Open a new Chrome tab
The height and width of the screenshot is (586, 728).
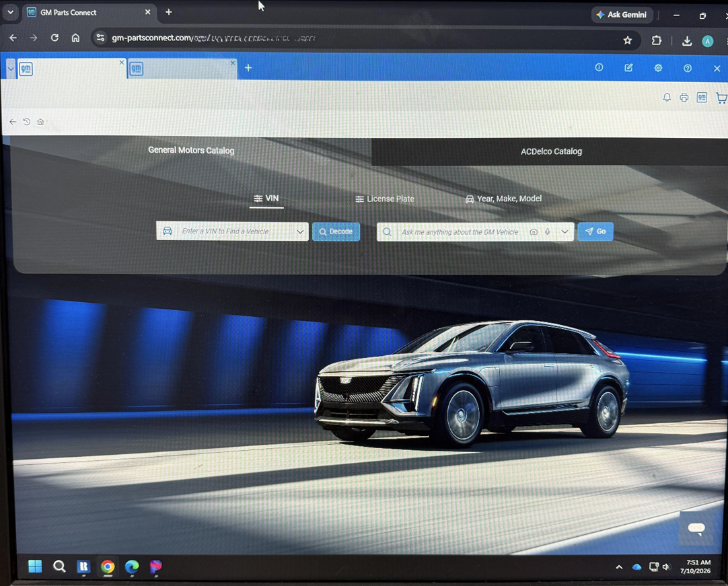(168, 12)
